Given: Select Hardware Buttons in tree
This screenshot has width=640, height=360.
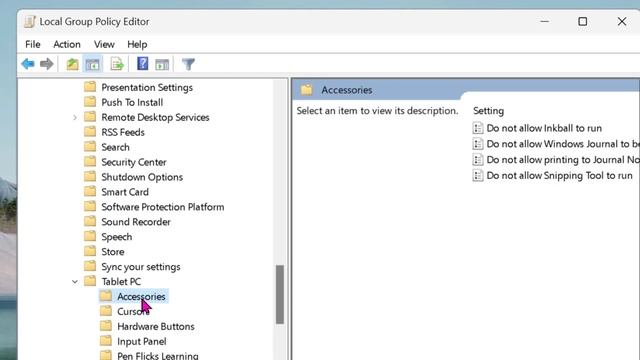Looking at the screenshot, I should pos(156,327).
